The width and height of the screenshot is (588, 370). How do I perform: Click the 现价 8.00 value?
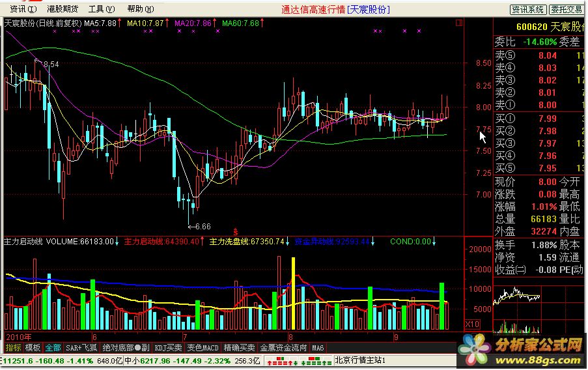[x=548, y=182]
